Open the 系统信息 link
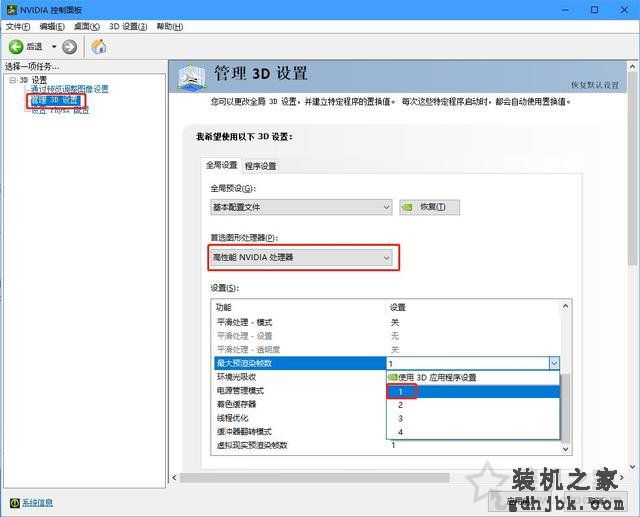This screenshot has width=640, height=517. point(38,503)
